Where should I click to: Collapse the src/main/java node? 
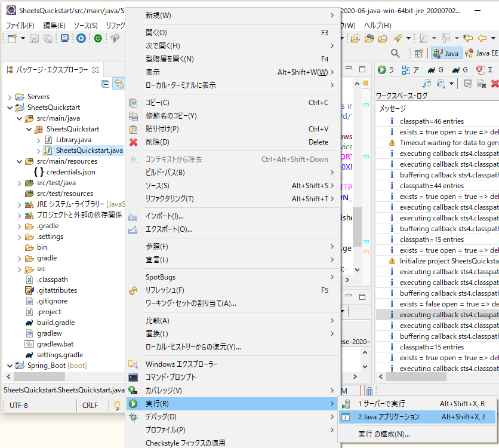pyautogui.click(x=20, y=118)
